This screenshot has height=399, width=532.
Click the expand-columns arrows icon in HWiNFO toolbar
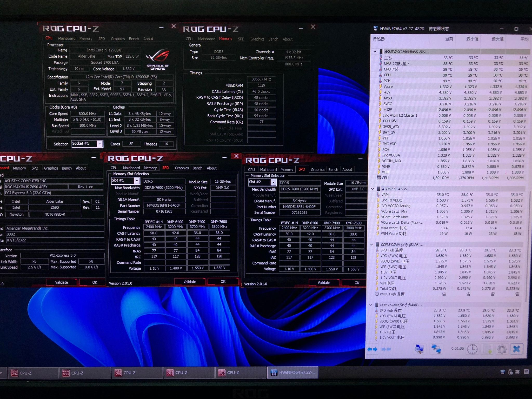tap(372, 349)
